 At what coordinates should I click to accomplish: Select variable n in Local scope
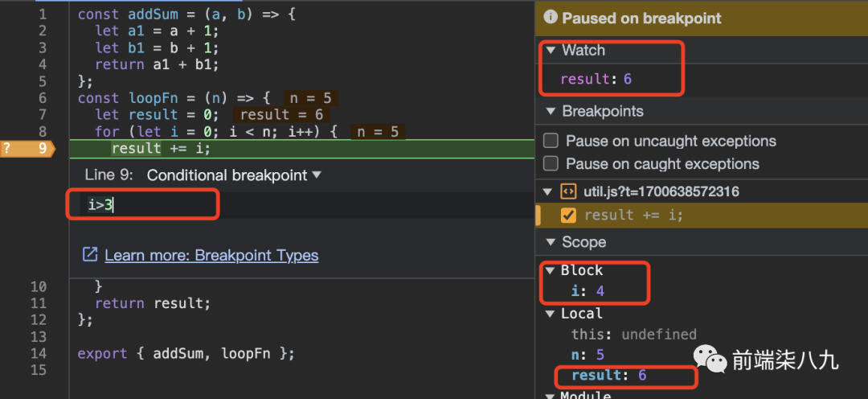tap(576, 355)
